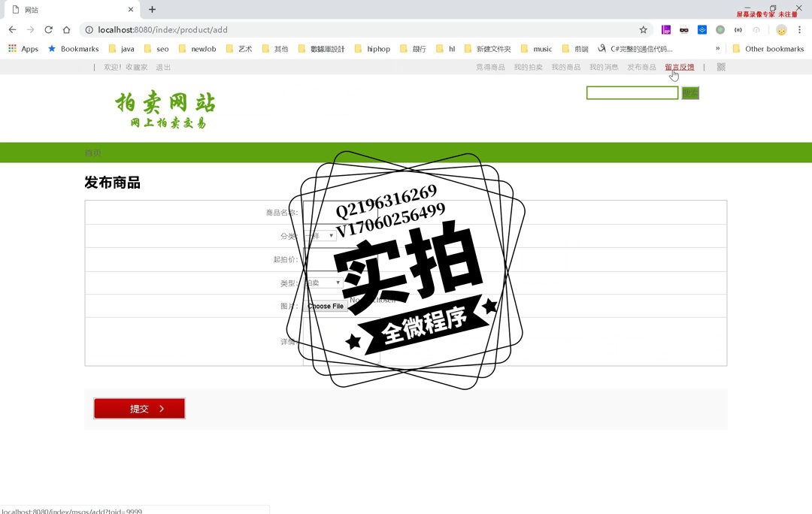Open a new browser tab
Viewport: 812px width, 514px height.
coord(152,9)
